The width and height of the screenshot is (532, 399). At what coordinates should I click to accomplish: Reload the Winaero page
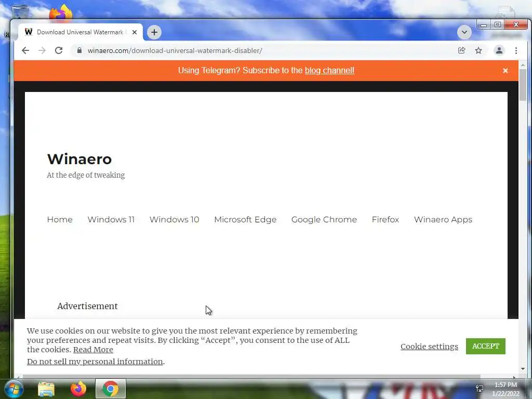click(59, 50)
